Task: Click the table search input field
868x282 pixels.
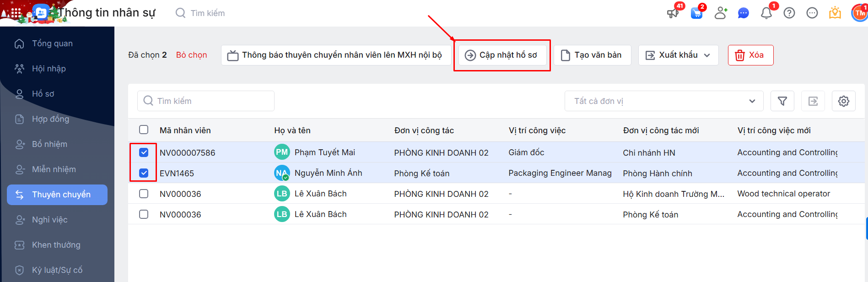Action: [x=206, y=101]
